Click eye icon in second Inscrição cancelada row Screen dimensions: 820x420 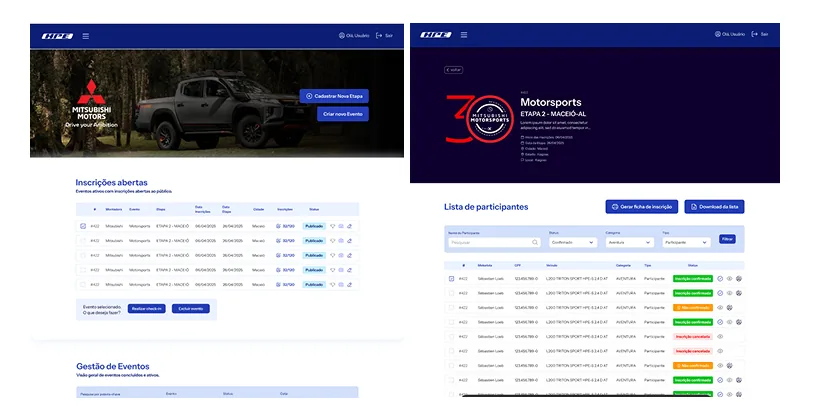(720, 351)
